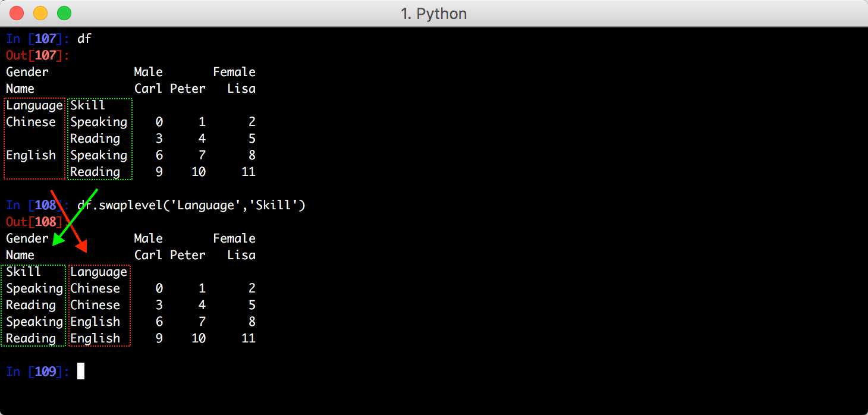Click value 11 in the first table

(x=249, y=172)
